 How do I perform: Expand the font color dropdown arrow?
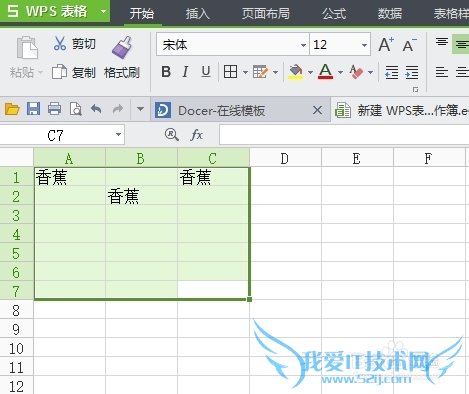click(340, 72)
